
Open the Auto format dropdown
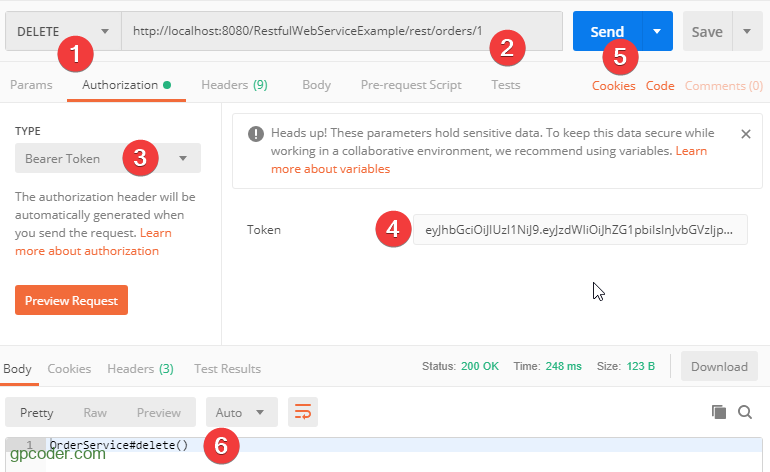pyautogui.click(x=241, y=412)
